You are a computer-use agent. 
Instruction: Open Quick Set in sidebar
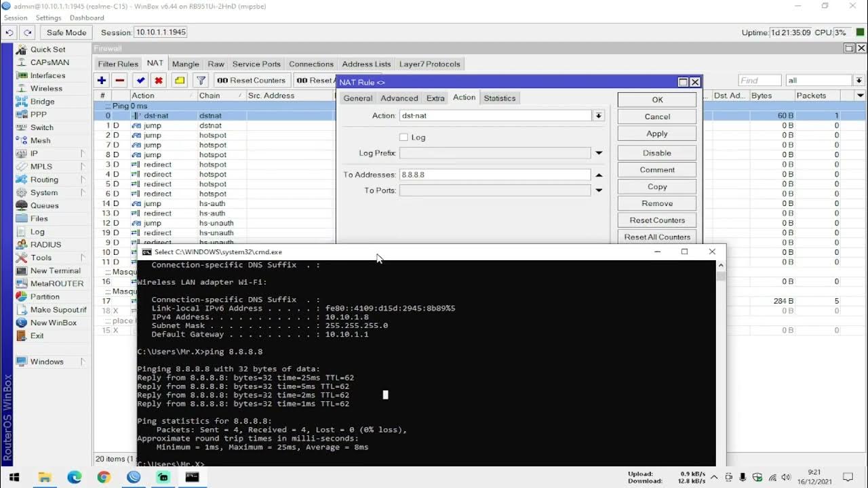(x=47, y=49)
